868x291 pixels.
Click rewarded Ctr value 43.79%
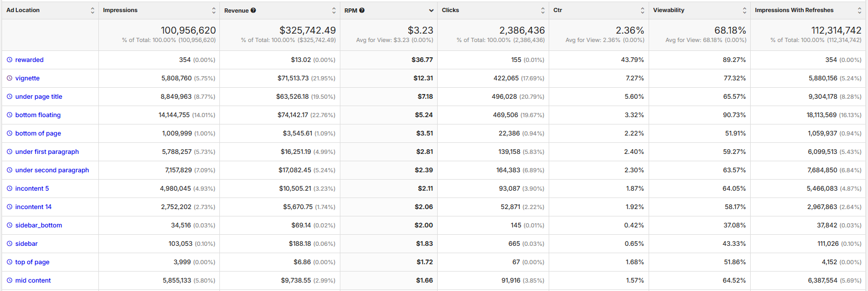(632, 60)
